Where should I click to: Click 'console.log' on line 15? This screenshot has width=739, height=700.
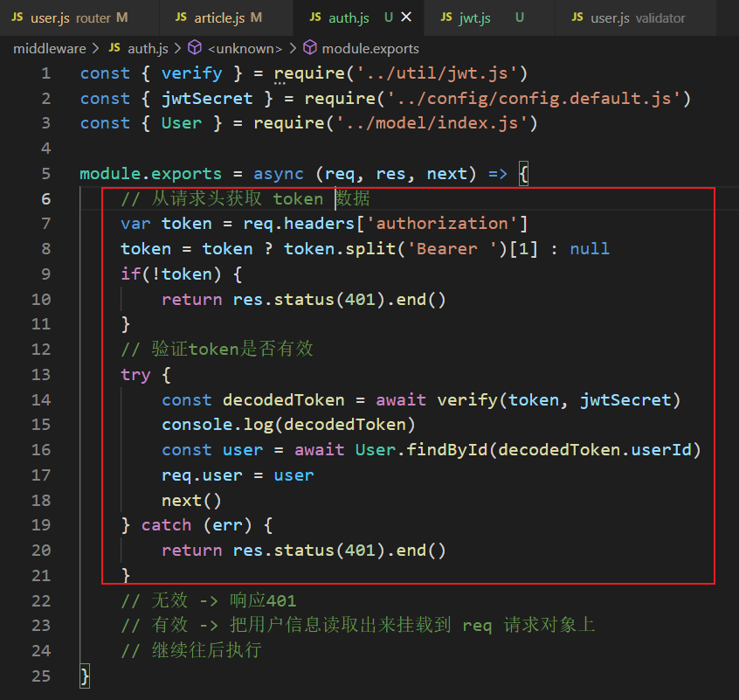[218, 426]
